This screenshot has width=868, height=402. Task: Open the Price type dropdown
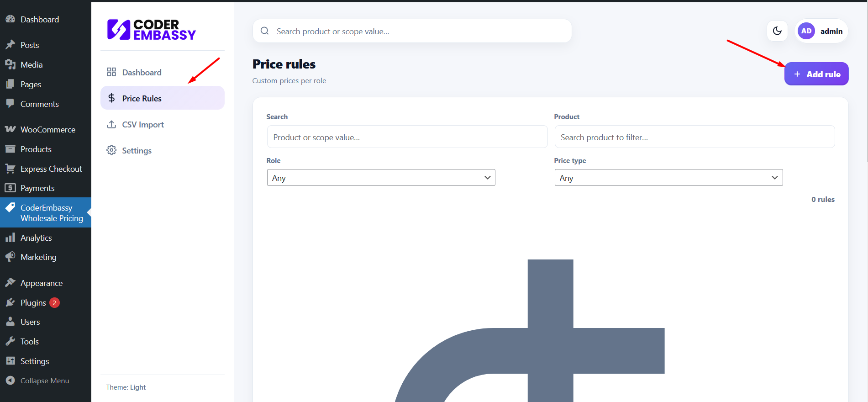pyautogui.click(x=668, y=178)
